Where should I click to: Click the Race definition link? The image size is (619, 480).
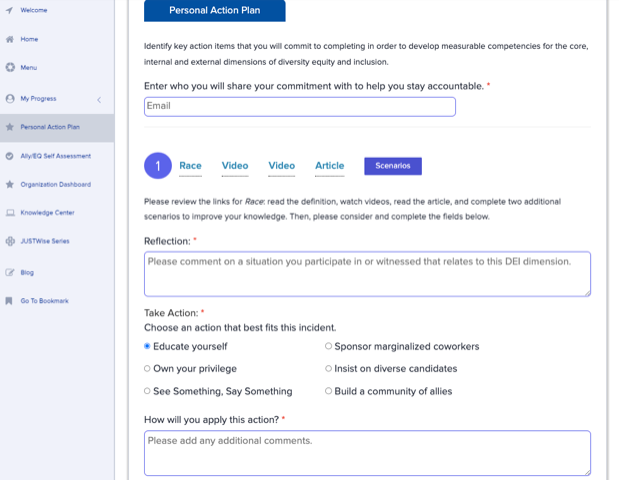190,166
